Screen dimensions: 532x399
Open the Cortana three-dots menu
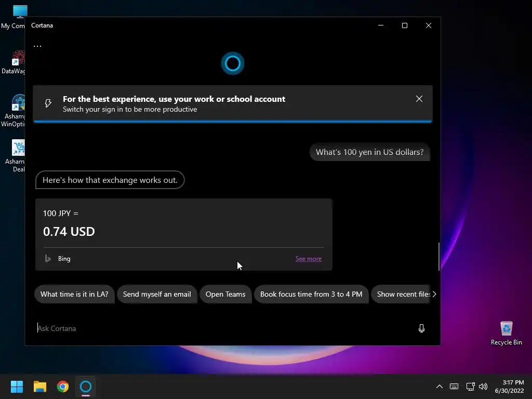click(x=37, y=46)
